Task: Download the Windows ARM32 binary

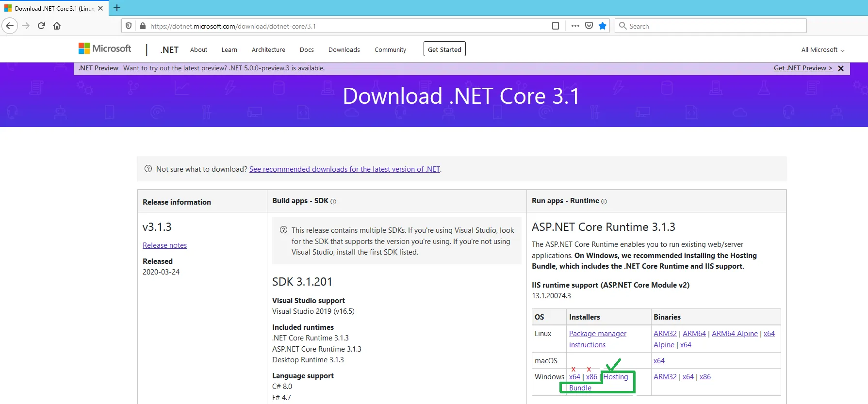Action: point(665,377)
